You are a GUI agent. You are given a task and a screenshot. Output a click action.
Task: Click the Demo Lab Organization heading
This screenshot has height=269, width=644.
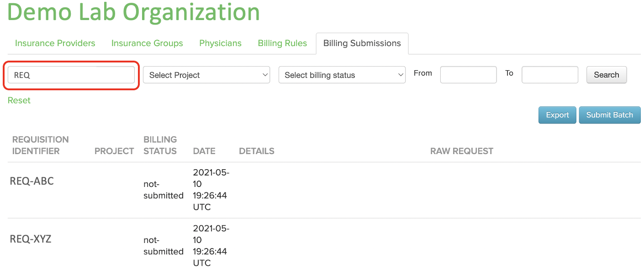pyautogui.click(x=133, y=12)
